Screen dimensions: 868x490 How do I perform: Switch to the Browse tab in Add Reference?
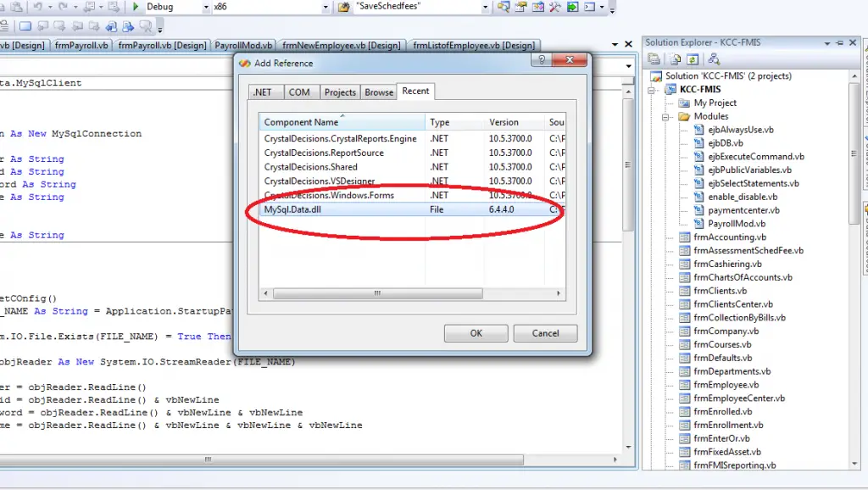click(x=377, y=92)
